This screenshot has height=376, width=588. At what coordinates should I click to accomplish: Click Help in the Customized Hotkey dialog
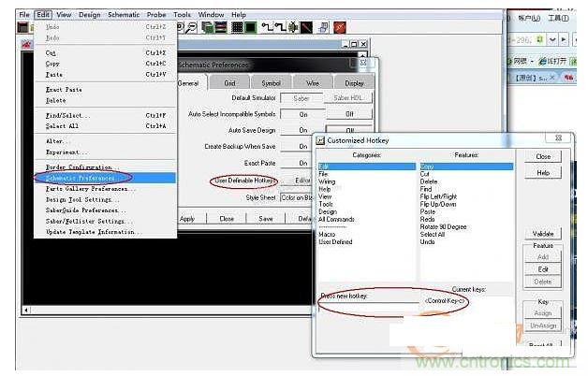(x=543, y=173)
